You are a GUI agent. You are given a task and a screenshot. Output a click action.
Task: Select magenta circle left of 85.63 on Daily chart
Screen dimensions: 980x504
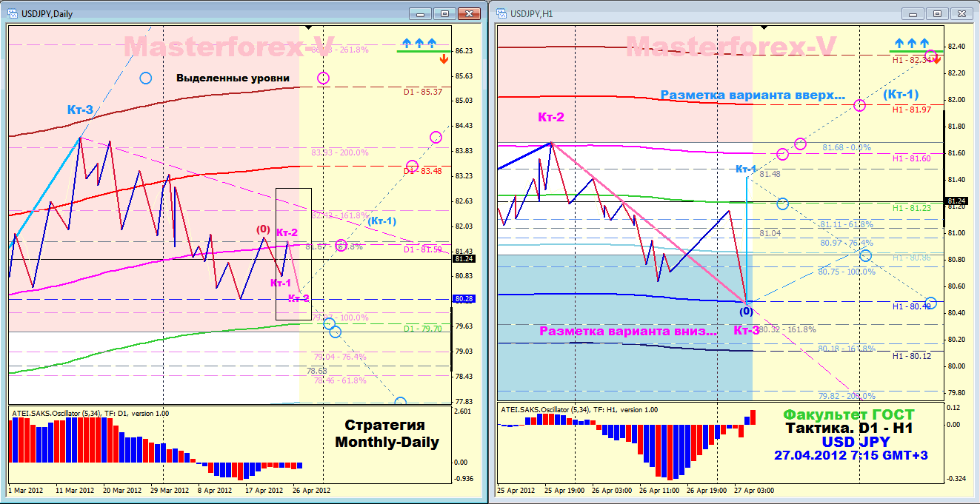click(324, 78)
